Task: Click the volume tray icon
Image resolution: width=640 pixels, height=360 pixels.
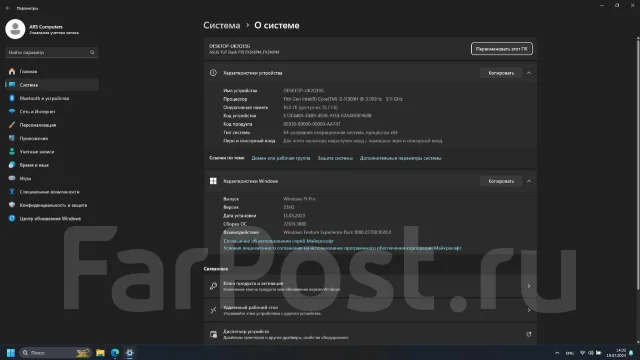Action: (591, 353)
